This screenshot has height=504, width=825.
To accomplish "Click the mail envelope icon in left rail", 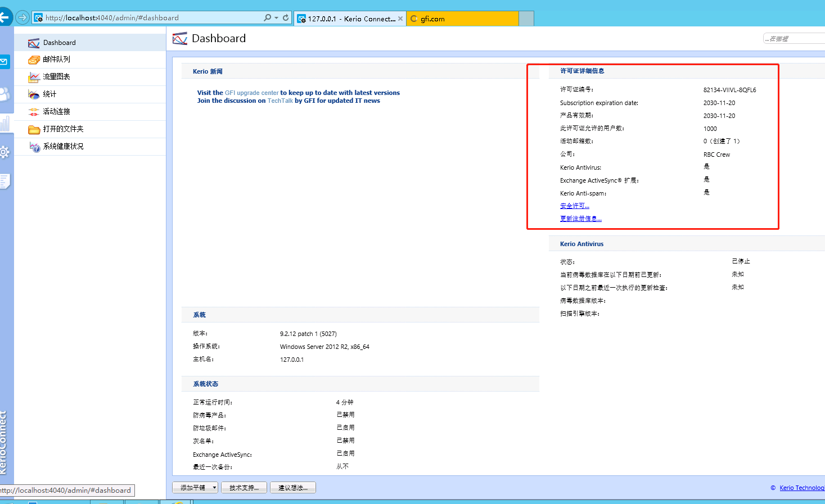I will tap(4, 61).
